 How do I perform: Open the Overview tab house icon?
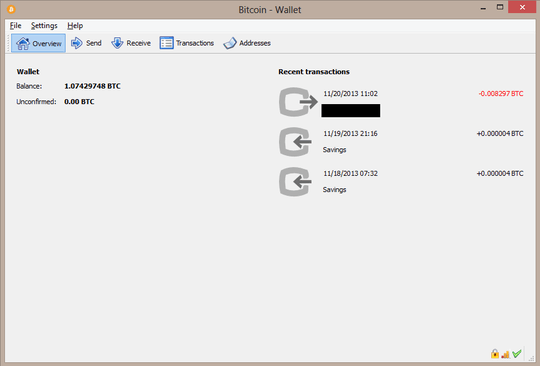[23, 43]
